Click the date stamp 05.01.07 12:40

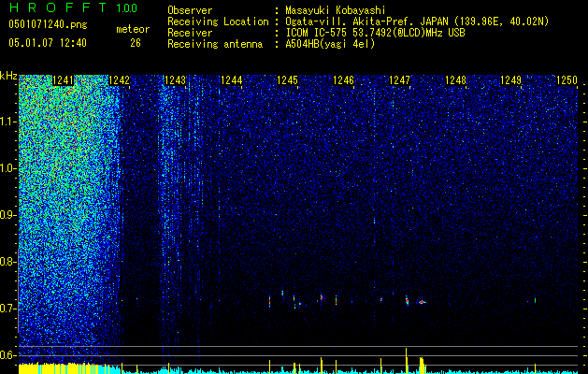48,43
